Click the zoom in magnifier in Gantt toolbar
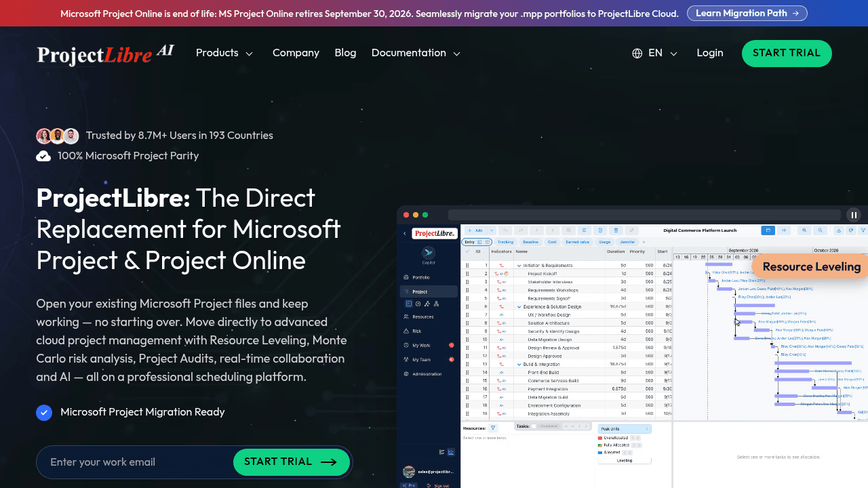This screenshot has width=868, height=488. coord(804,230)
